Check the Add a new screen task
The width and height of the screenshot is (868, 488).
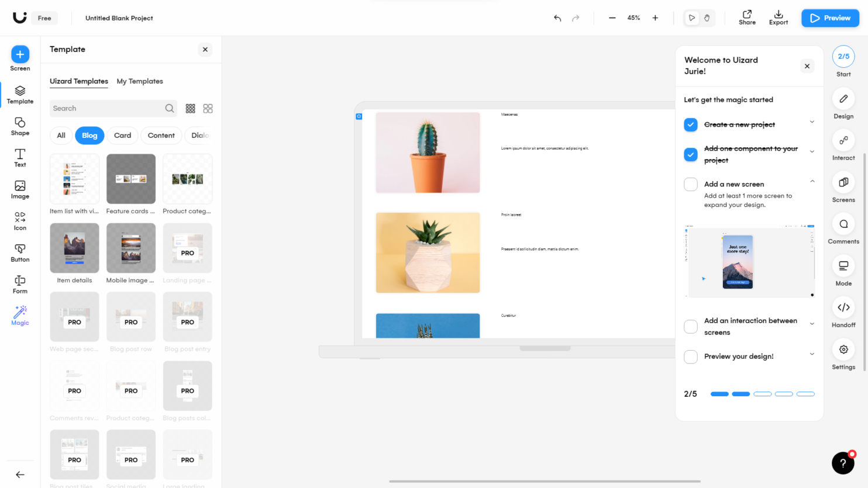690,184
